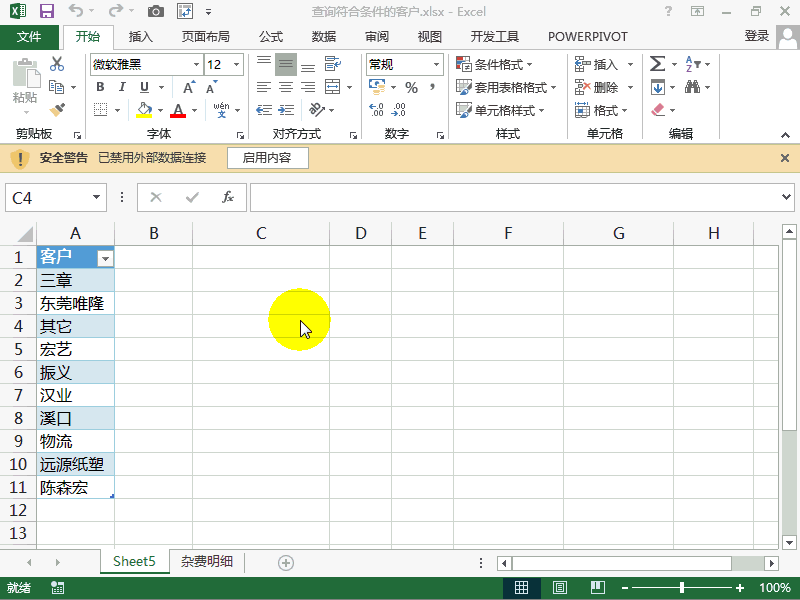Open the font size dropdown
This screenshot has width=800, height=600.
(236, 64)
